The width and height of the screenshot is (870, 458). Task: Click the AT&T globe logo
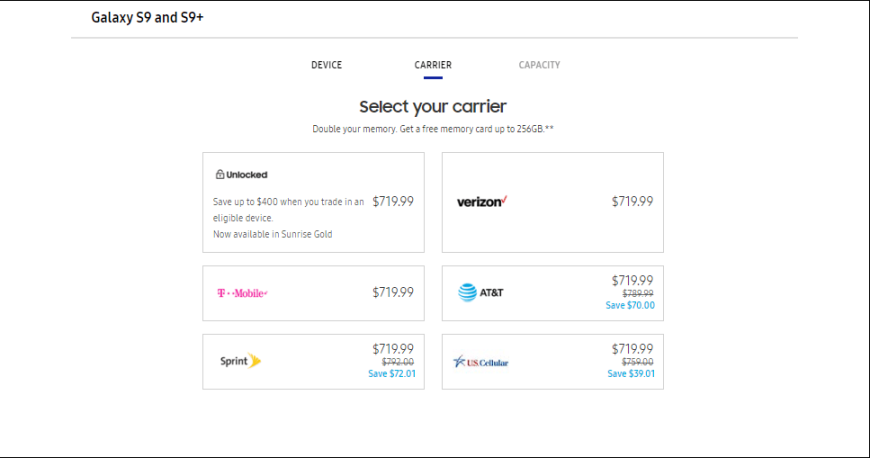coord(467,293)
